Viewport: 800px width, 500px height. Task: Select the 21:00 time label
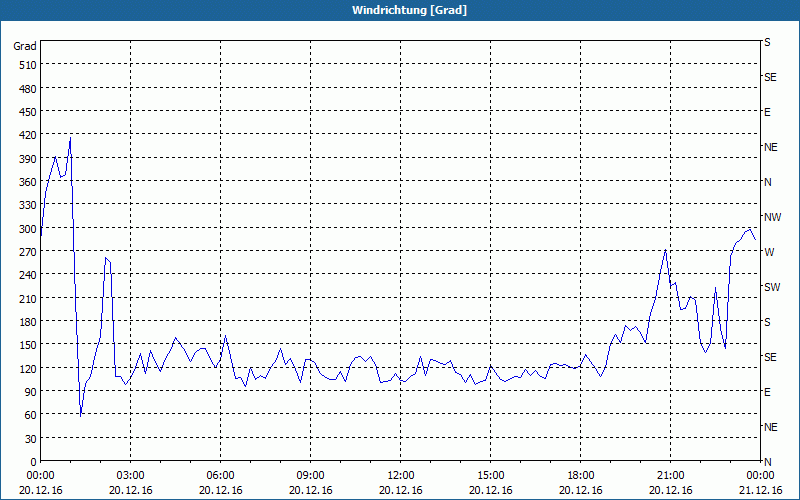click(x=670, y=476)
